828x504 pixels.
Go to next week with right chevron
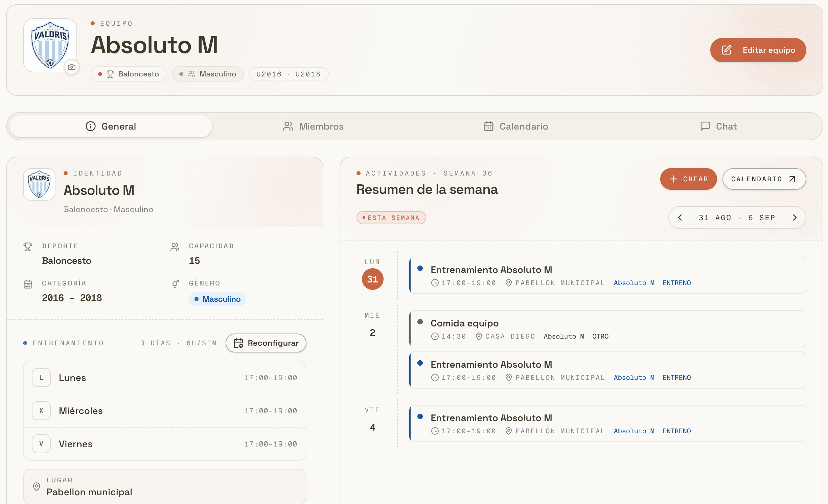pyautogui.click(x=795, y=217)
